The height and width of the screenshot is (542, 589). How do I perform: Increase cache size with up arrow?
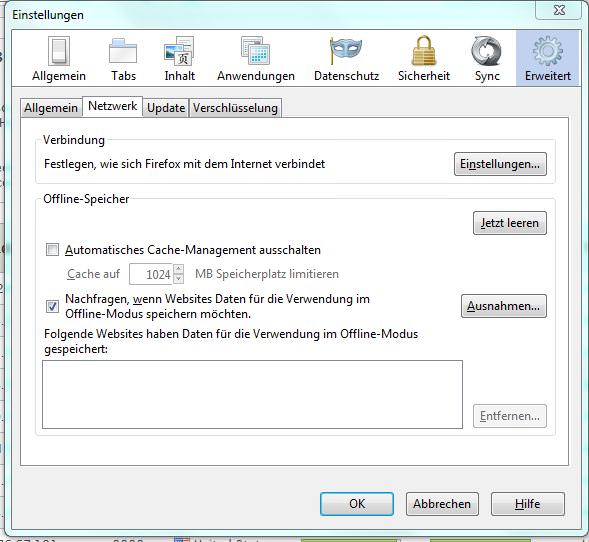pyautogui.click(x=178, y=269)
